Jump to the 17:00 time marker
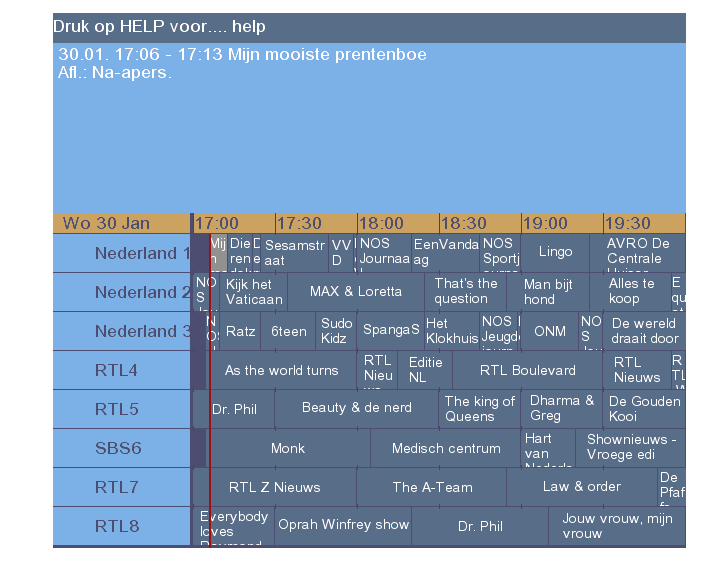The height and width of the screenshot is (576, 720). (234, 223)
